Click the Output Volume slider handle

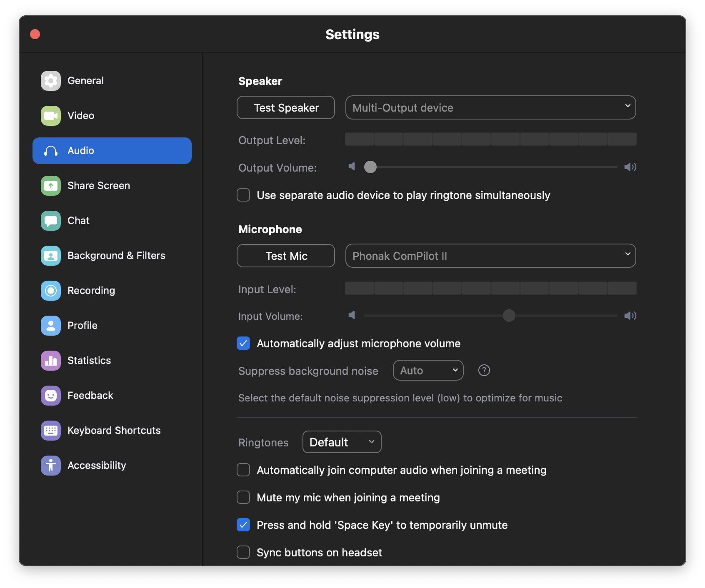coord(370,167)
